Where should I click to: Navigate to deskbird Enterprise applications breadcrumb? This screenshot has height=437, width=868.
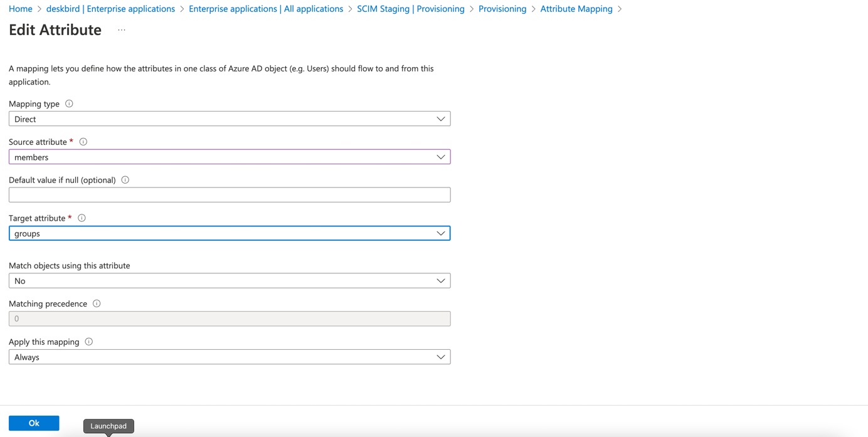[x=110, y=9]
